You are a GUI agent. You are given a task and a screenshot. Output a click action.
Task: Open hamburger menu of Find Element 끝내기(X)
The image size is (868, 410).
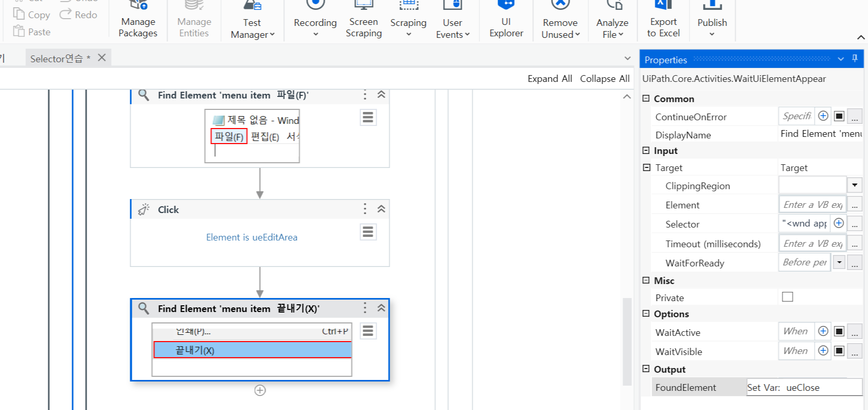coord(368,331)
